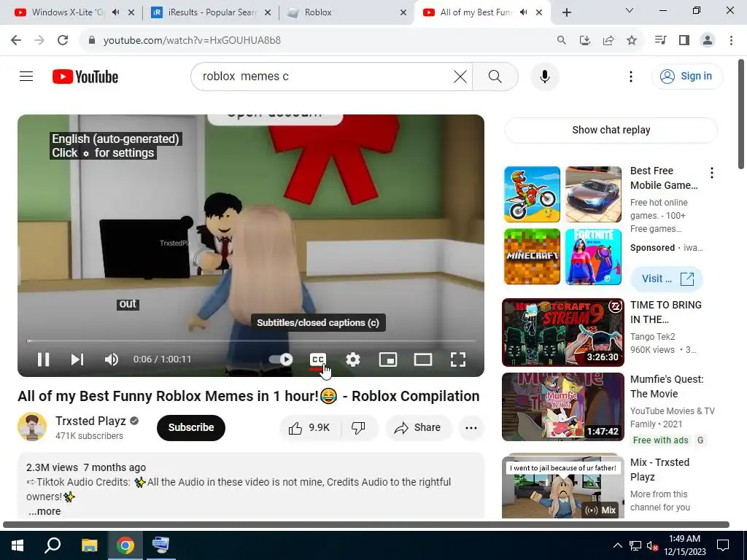Open the Trxsted Playz channel avatar
747x560 pixels.
[x=32, y=427]
